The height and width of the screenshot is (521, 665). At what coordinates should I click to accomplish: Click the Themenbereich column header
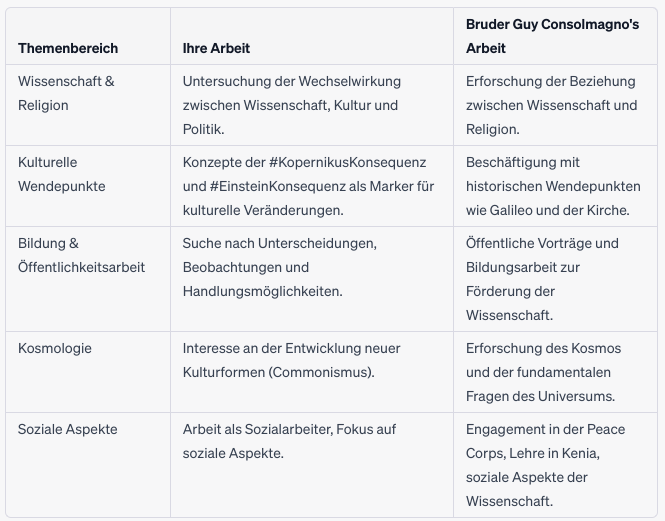[x=68, y=48]
